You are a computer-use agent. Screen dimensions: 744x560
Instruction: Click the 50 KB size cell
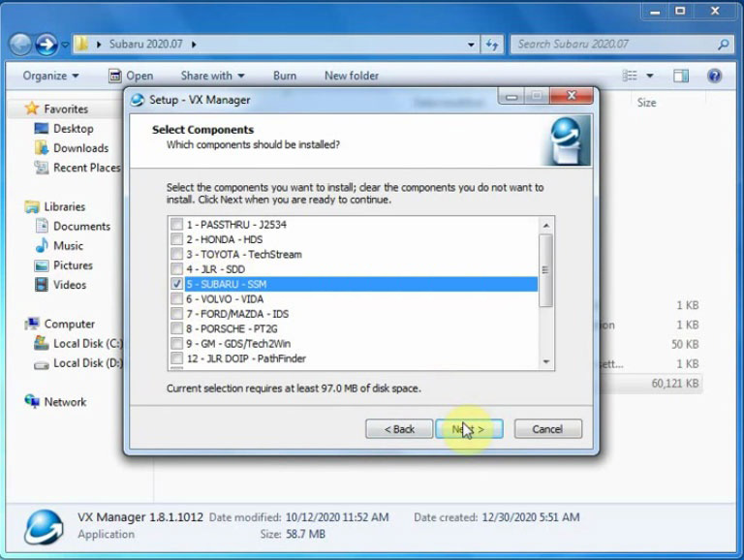685,345
